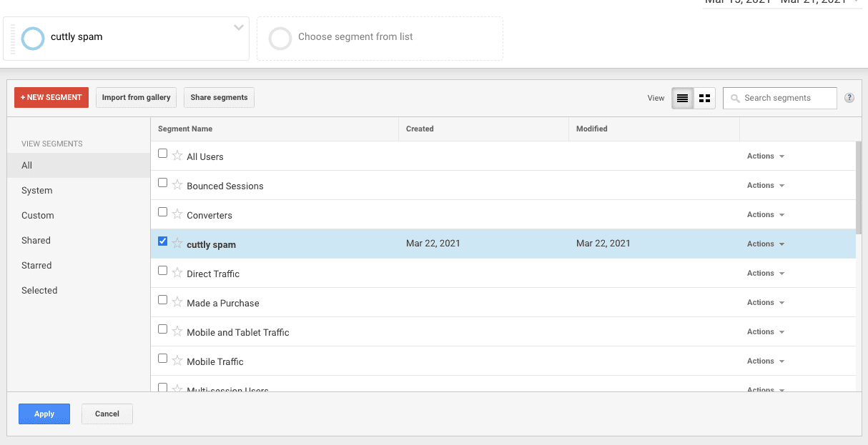Star the Converters segment
The height and width of the screenshot is (445, 868).
click(x=177, y=214)
